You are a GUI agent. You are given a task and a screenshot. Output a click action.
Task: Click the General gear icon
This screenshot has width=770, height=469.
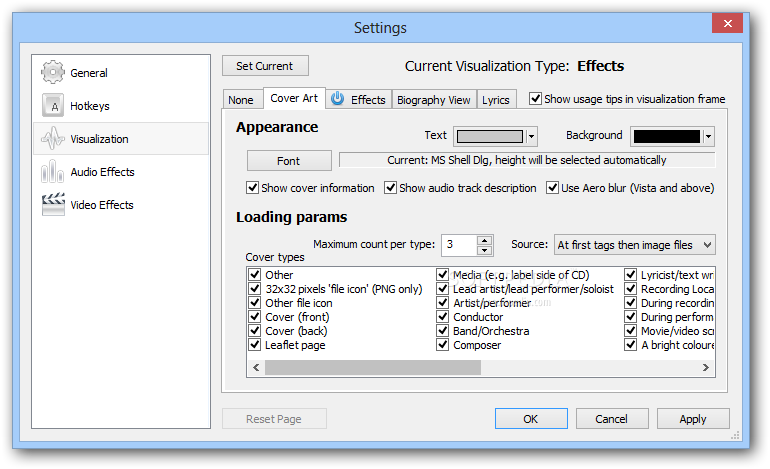(x=53, y=73)
